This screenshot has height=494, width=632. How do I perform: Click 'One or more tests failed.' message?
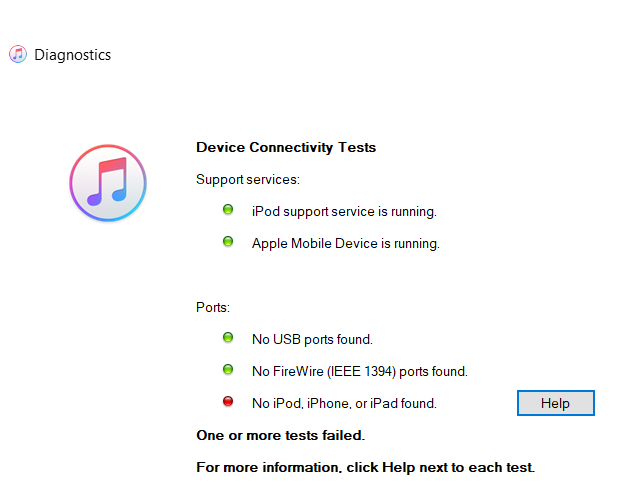[281, 436]
